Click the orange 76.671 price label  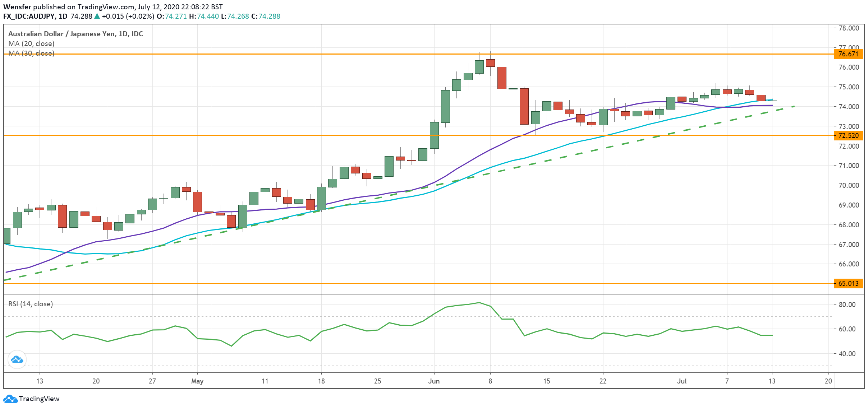tap(848, 54)
